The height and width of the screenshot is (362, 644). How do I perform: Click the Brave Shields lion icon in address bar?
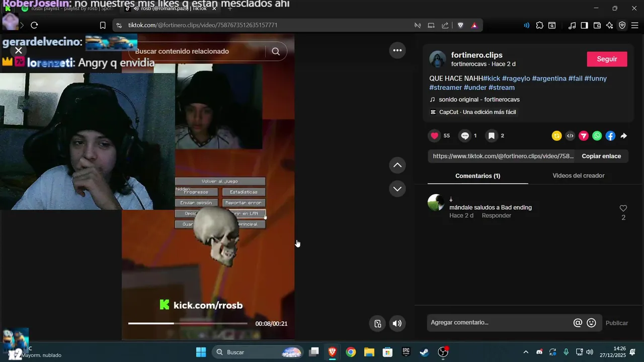tap(460, 25)
